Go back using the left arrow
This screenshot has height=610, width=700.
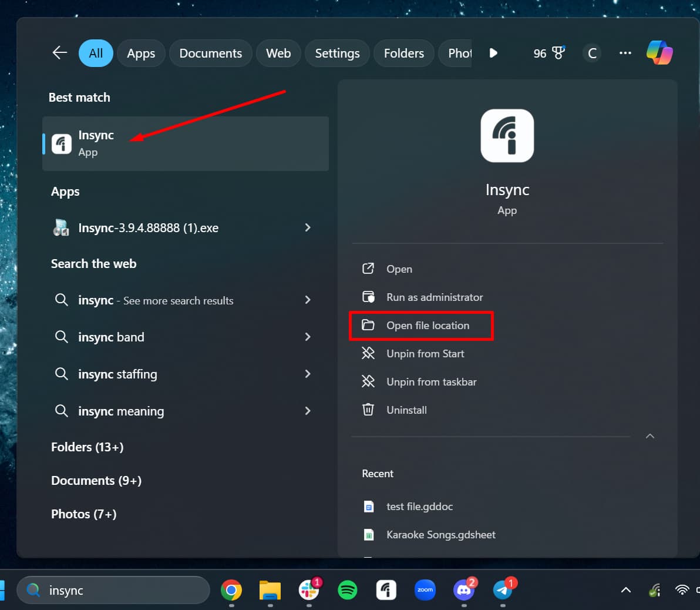pos(59,53)
